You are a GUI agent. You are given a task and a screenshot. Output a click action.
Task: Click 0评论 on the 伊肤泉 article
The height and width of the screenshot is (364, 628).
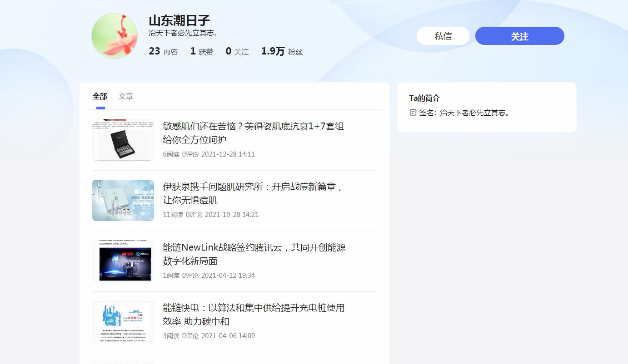click(x=194, y=215)
